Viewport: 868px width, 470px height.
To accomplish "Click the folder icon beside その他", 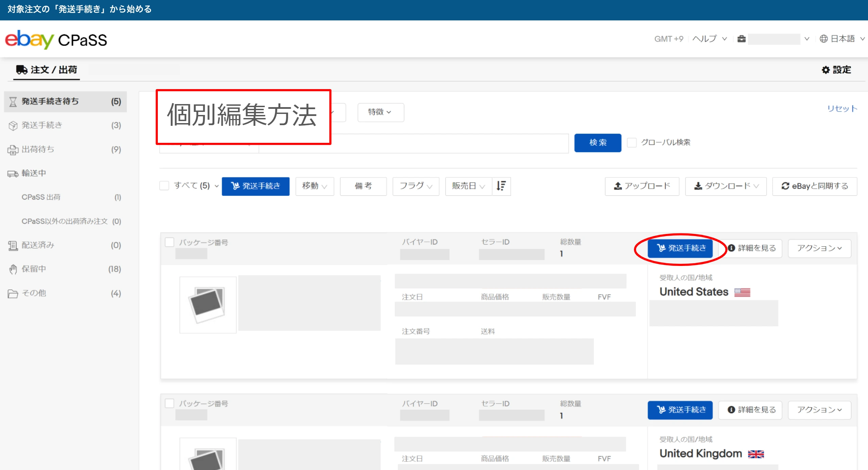I will click(x=13, y=293).
